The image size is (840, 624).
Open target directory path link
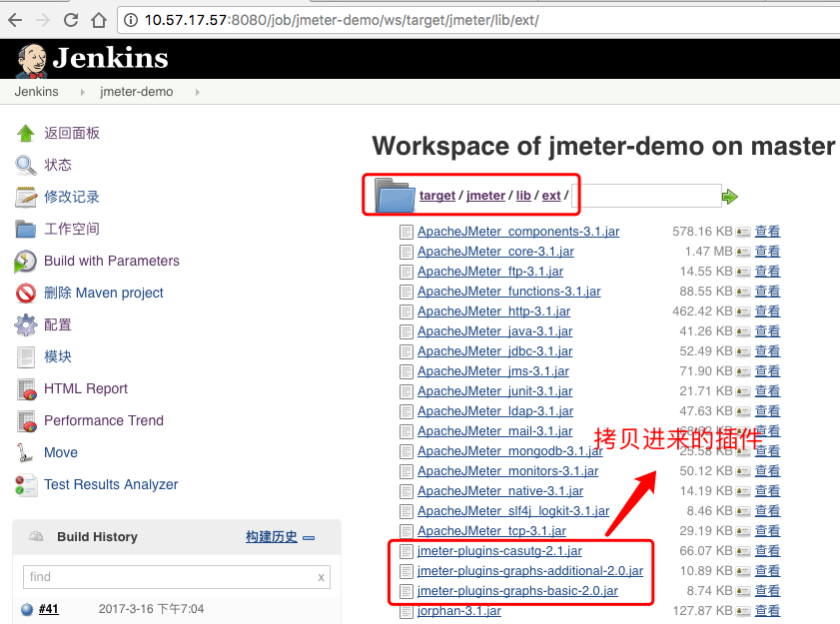(437, 196)
